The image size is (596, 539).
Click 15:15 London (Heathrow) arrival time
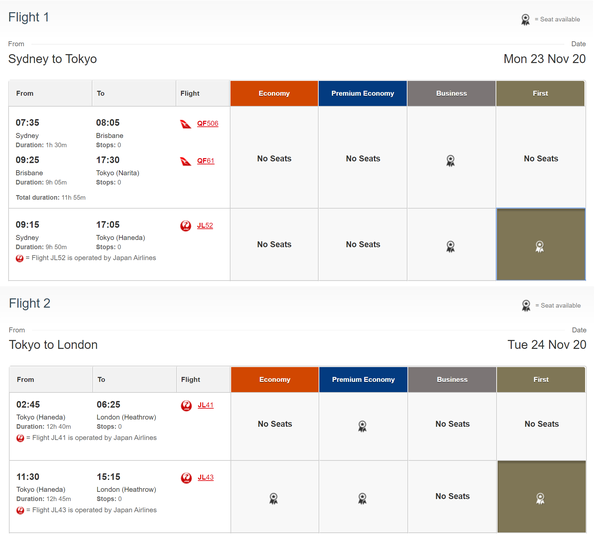click(x=109, y=477)
